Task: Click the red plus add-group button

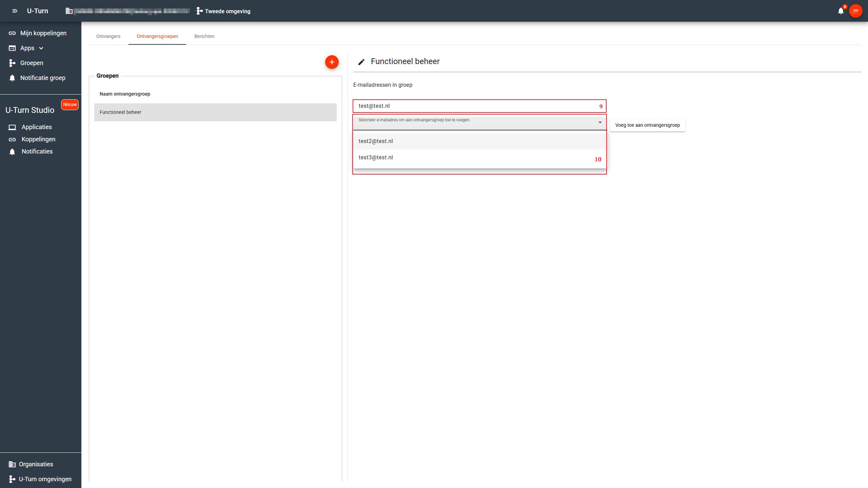Action: 332,62
